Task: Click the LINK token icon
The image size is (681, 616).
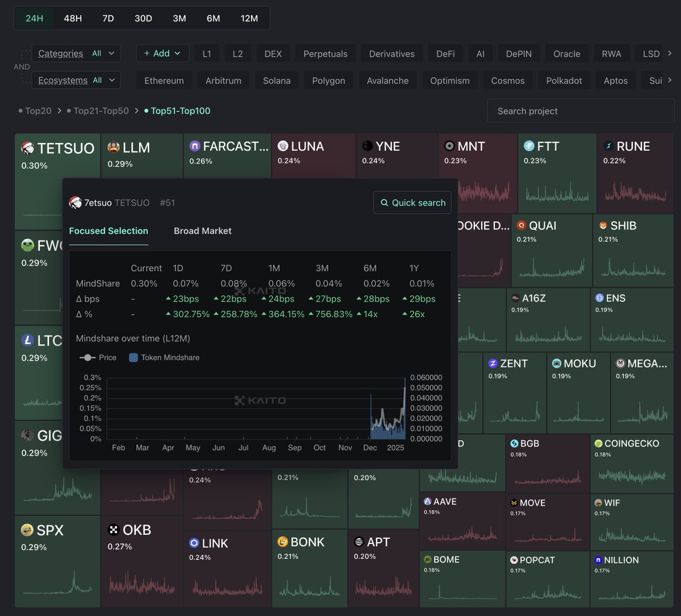Action: [x=194, y=543]
